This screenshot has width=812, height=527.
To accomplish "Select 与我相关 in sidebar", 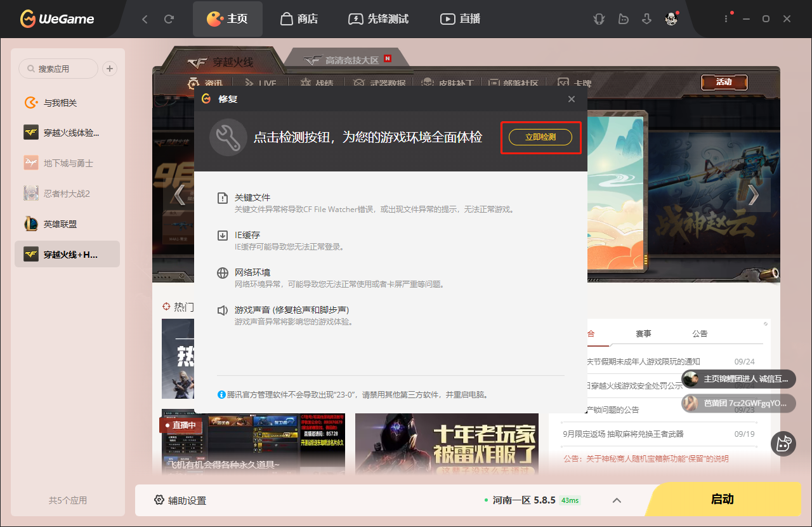I will (67, 103).
